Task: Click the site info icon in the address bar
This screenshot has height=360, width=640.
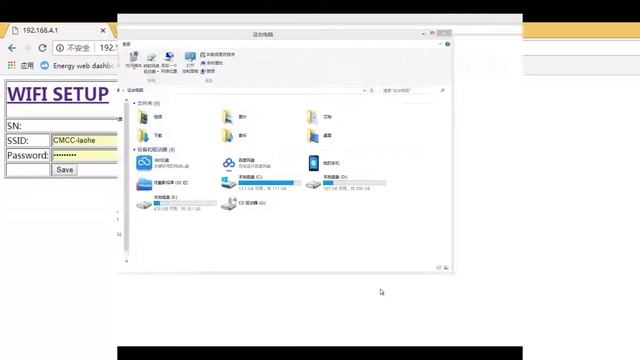Action: pos(60,48)
